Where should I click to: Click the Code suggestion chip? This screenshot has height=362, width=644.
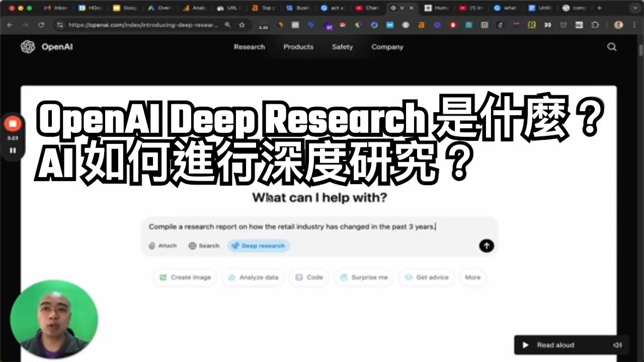coord(309,277)
